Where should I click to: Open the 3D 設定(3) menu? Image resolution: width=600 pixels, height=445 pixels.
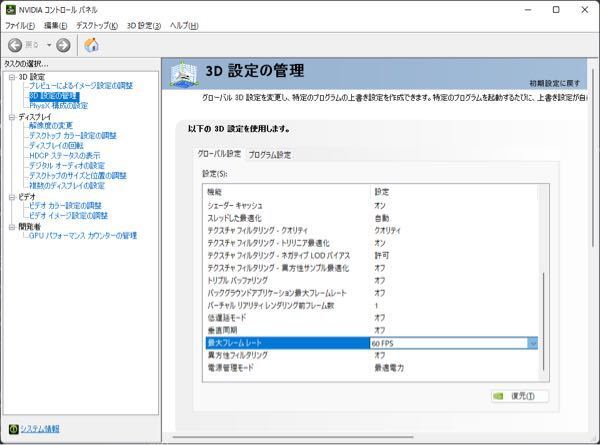pos(143,26)
